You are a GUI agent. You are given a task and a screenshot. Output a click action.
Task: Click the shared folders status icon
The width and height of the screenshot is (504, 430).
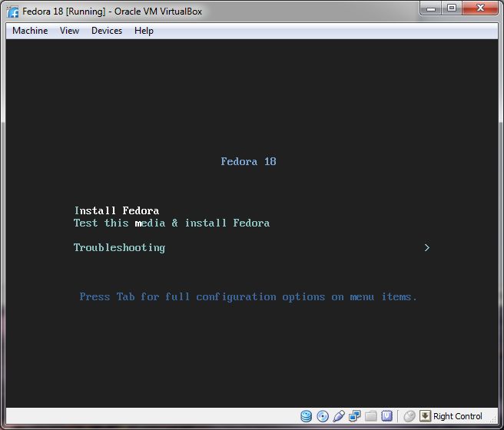click(x=370, y=416)
